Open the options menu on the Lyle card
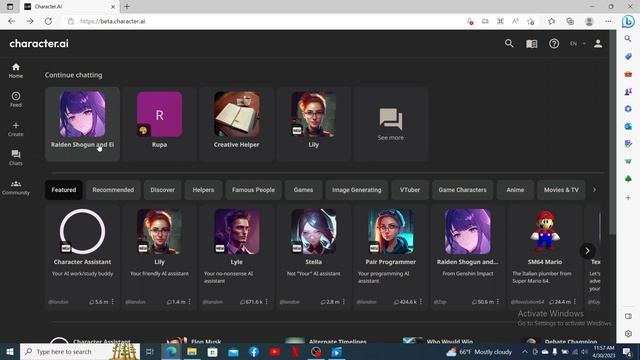This screenshot has height=360, width=640. [267, 302]
